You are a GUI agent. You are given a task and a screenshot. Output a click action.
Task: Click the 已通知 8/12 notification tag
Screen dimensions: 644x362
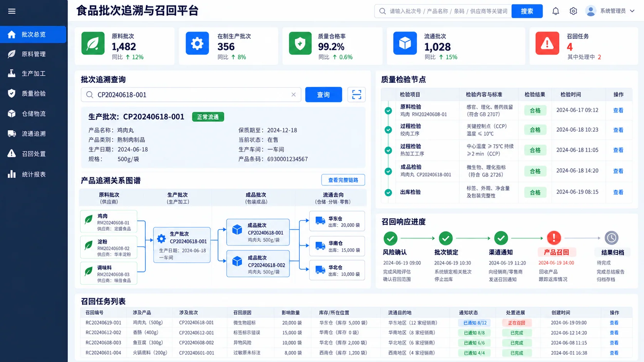475,323
